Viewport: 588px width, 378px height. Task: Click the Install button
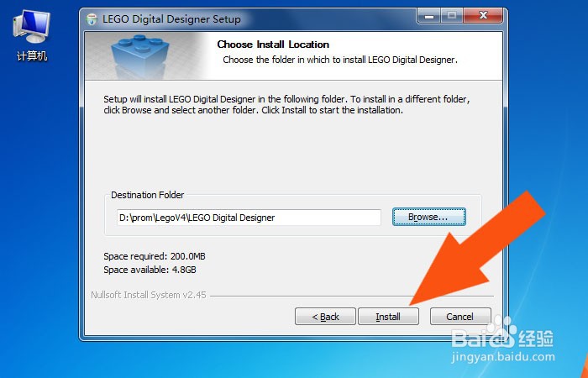click(x=388, y=317)
